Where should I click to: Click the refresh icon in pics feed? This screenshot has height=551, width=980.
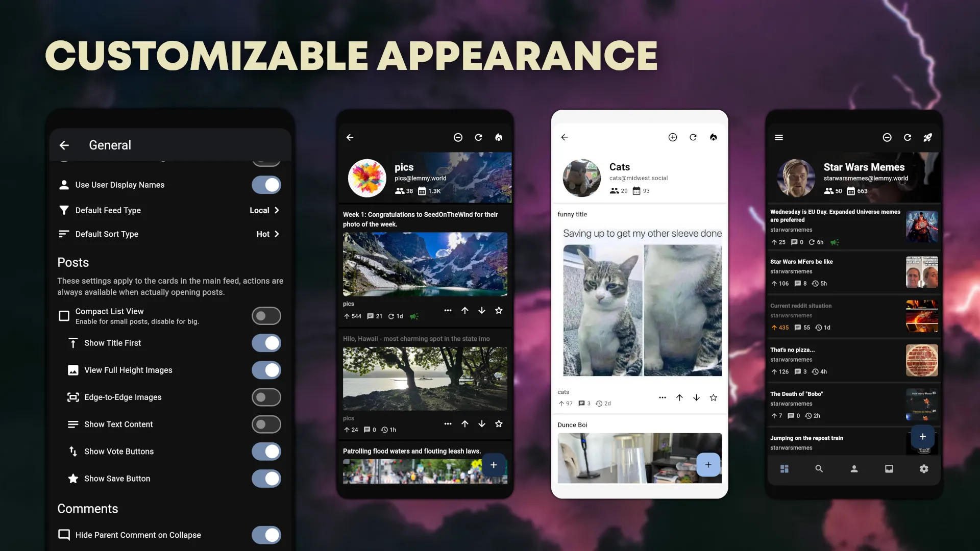click(479, 137)
